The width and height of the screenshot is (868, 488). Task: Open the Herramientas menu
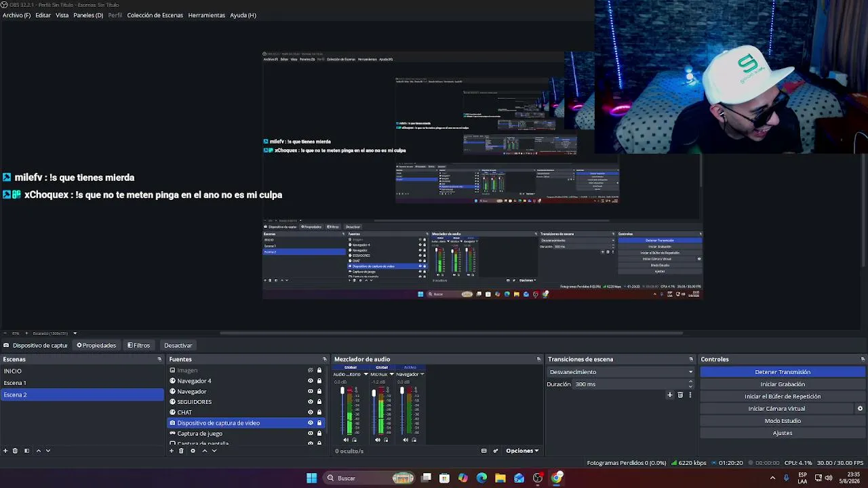click(206, 15)
